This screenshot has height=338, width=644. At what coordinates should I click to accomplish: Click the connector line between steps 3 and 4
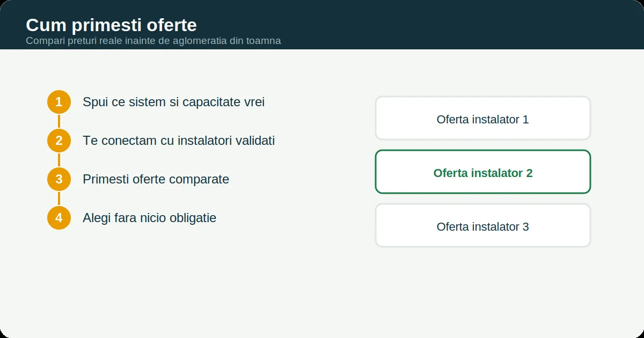[59, 199]
